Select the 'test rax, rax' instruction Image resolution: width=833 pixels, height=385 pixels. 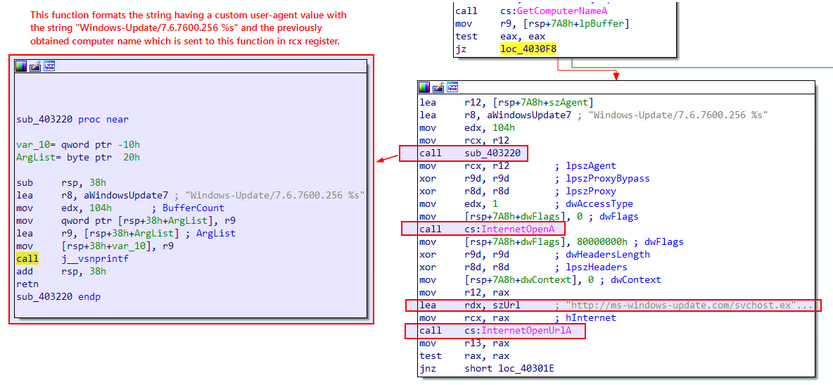pyautogui.click(x=464, y=356)
